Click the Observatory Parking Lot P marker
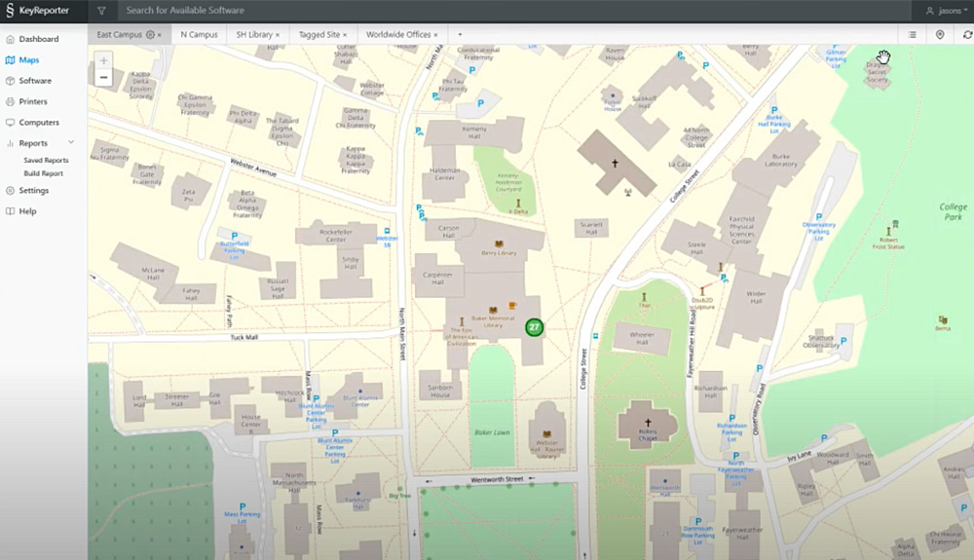 point(819,216)
